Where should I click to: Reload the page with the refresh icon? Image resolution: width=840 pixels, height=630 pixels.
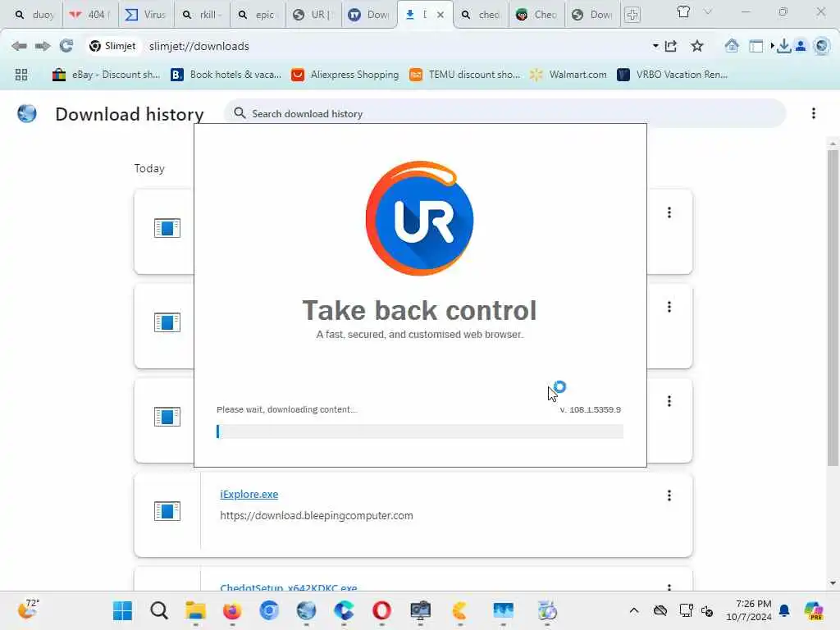[66, 46]
